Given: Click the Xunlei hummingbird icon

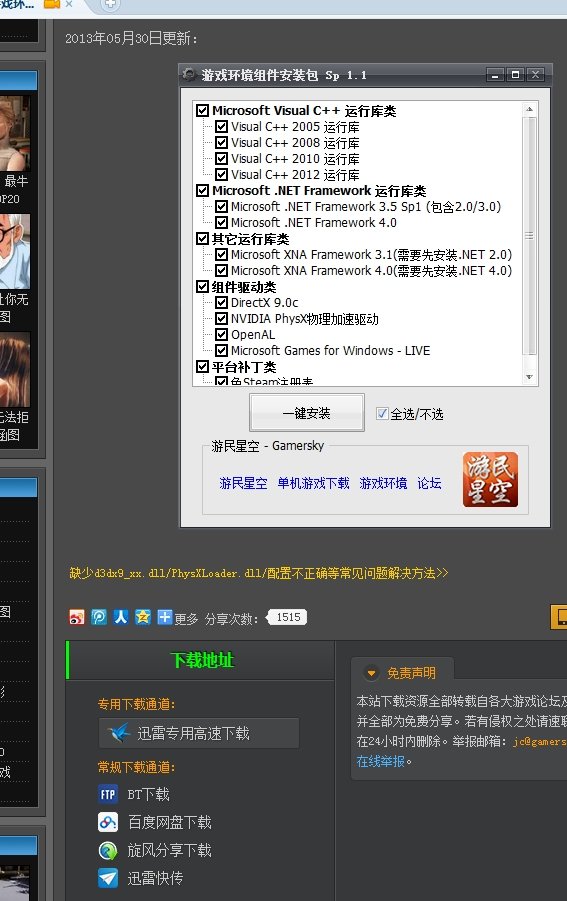Looking at the screenshot, I should tap(119, 733).
